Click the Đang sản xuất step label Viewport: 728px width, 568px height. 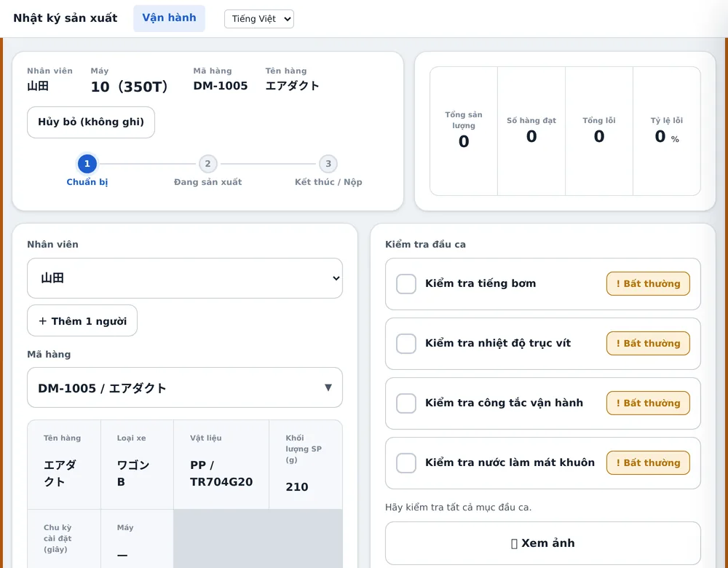pos(207,182)
